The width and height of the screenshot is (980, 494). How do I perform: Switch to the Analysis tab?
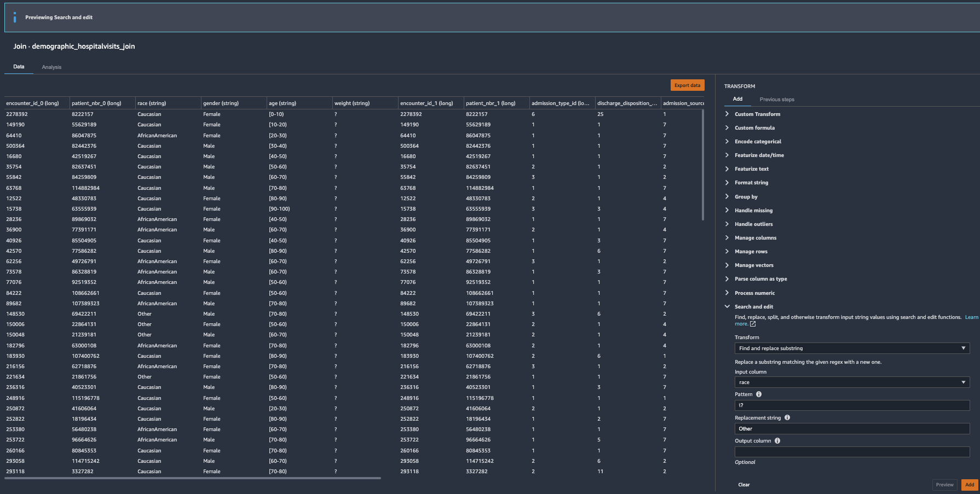tap(51, 67)
